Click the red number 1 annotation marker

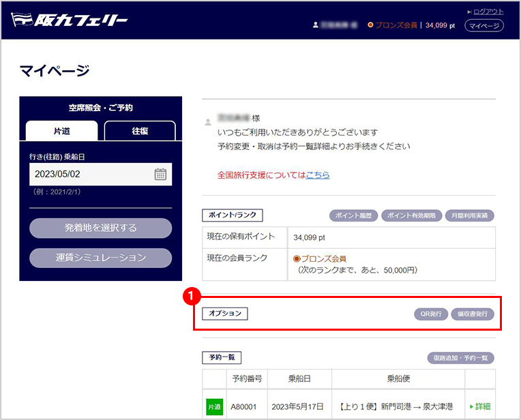click(x=192, y=295)
